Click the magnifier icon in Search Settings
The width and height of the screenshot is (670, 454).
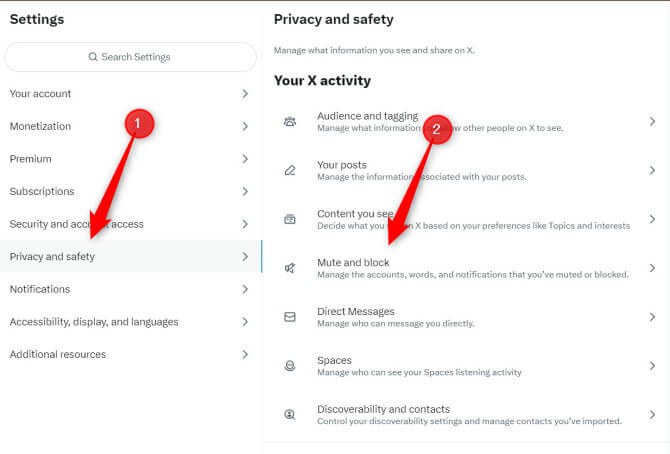coord(93,57)
